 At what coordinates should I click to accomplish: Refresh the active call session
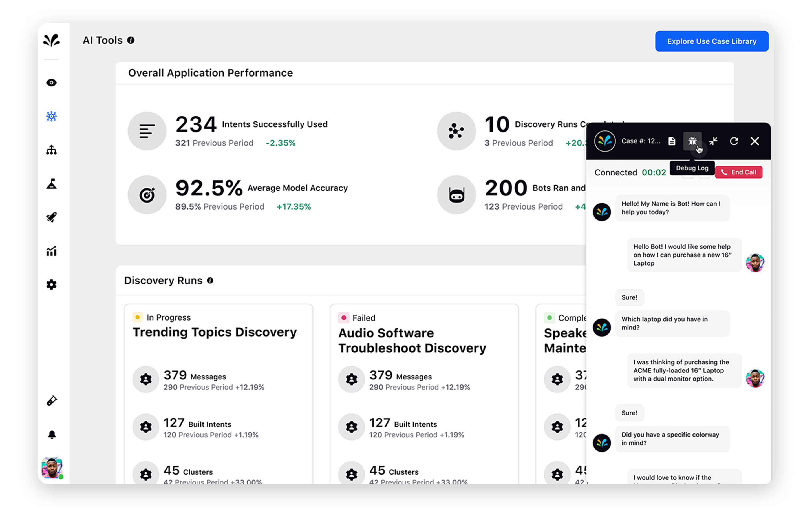coord(734,141)
